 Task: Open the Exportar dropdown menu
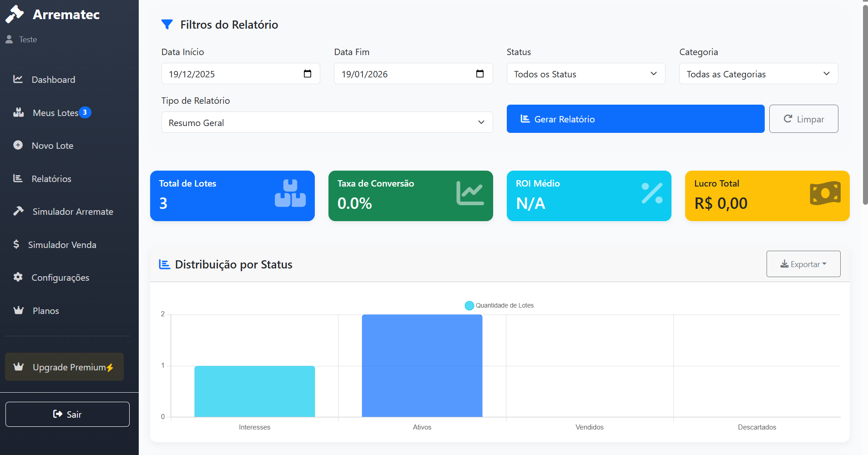(803, 264)
